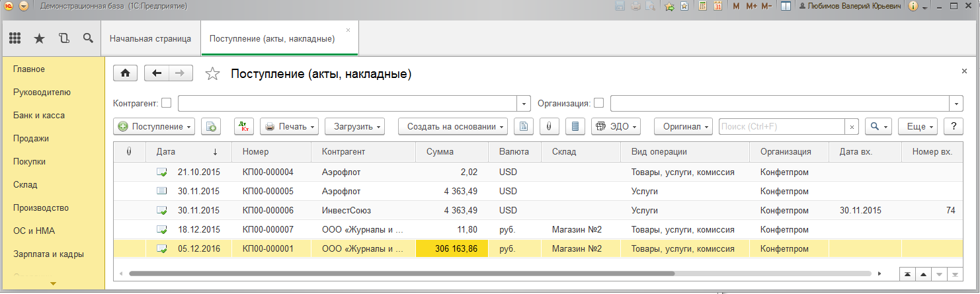Image resolution: width=980 pixels, height=294 pixels.
Task: Open the ЭДО dropdown
Action: (616, 126)
